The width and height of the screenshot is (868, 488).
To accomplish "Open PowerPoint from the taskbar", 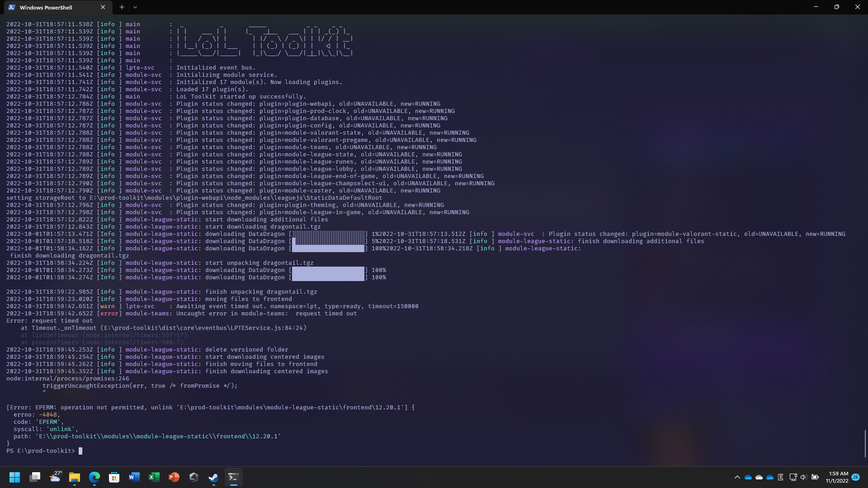I will 174,477.
